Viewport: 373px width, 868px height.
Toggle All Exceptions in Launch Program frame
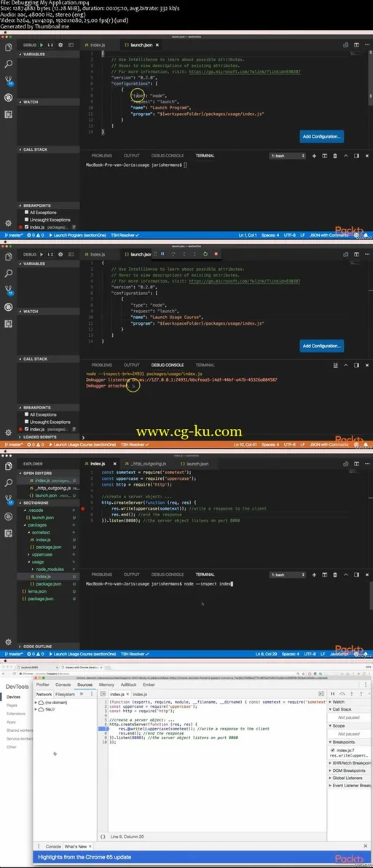[26, 212]
